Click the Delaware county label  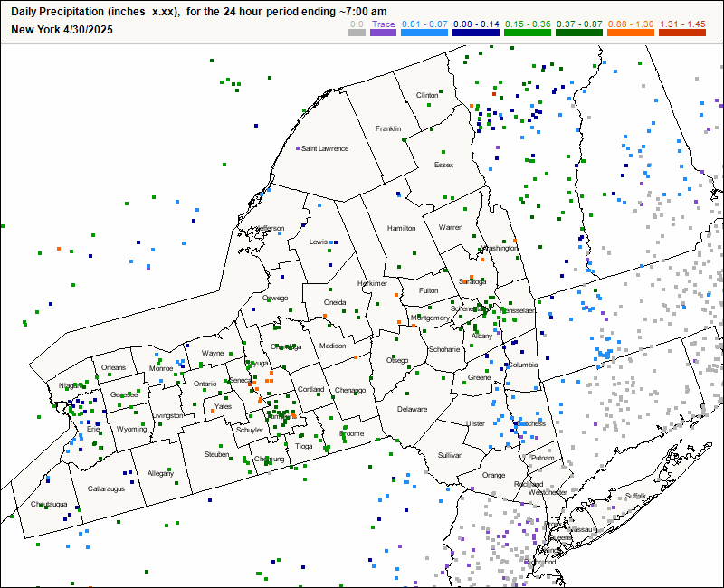tap(413, 409)
